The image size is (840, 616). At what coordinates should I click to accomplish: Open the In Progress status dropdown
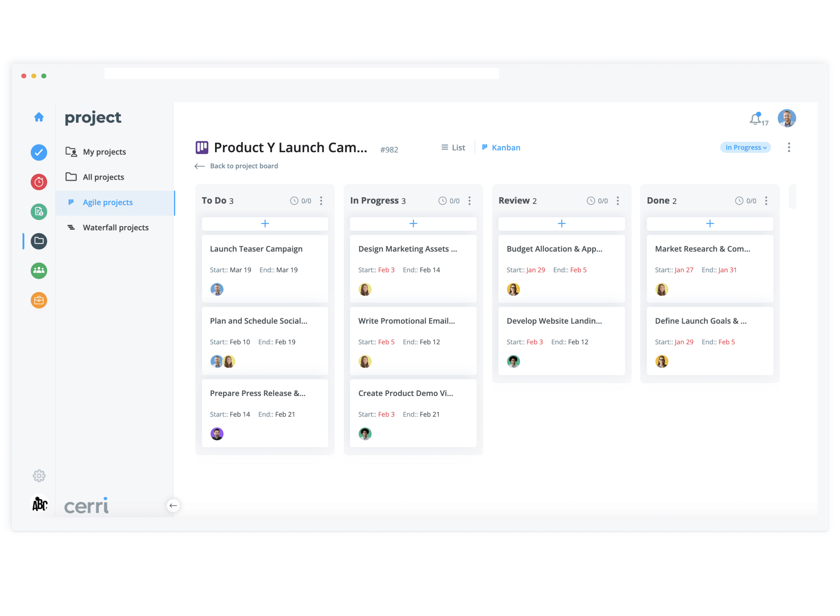[x=745, y=148]
